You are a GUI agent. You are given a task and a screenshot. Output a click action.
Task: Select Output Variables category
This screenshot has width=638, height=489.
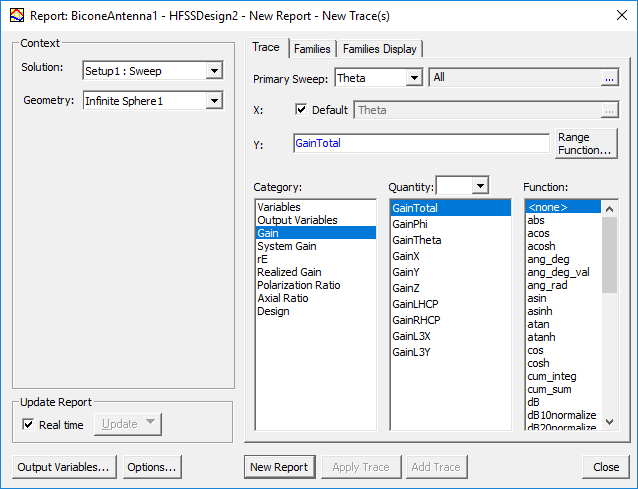[316, 220]
